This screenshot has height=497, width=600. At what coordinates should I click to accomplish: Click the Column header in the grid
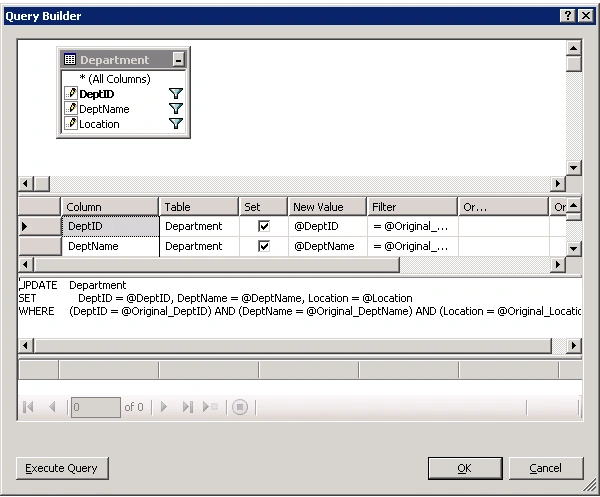[x=109, y=207]
